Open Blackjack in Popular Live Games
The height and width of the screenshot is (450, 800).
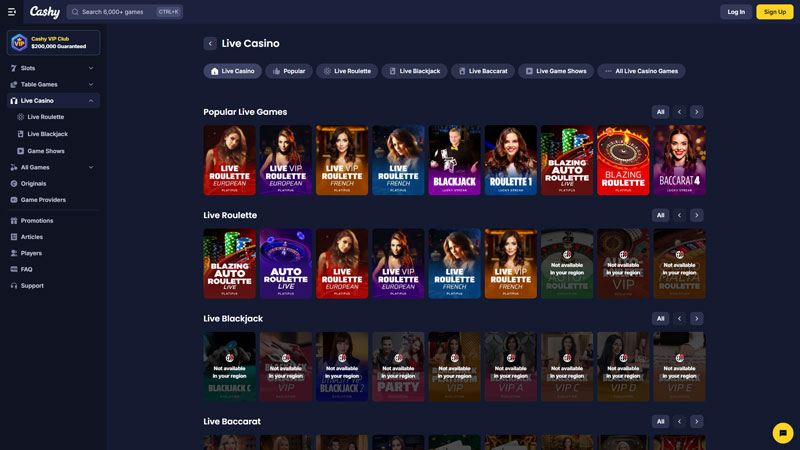tap(454, 160)
